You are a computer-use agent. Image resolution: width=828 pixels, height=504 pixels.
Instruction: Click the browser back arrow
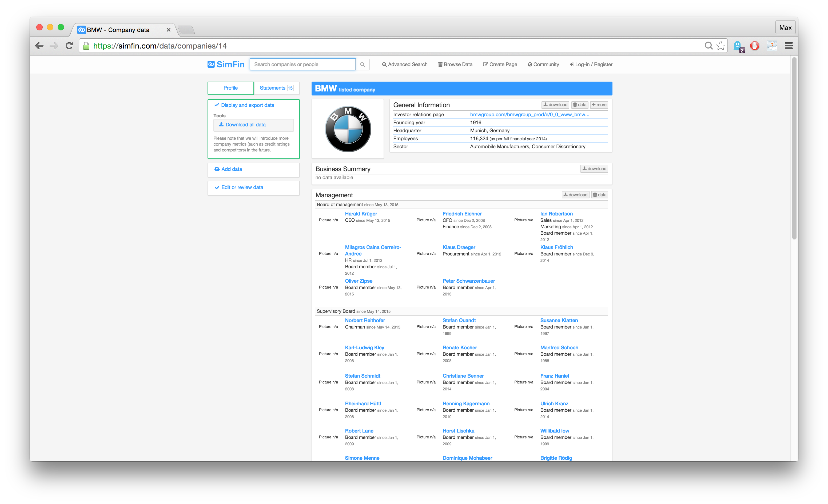pyautogui.click(x=40, y=46)
